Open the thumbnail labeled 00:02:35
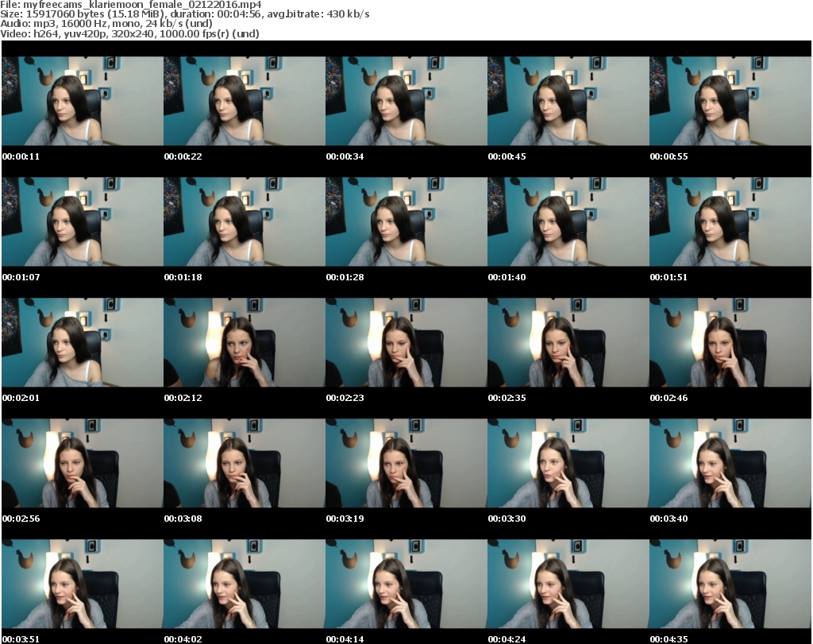This screenshot has height=644, width=813. [568, 342]
